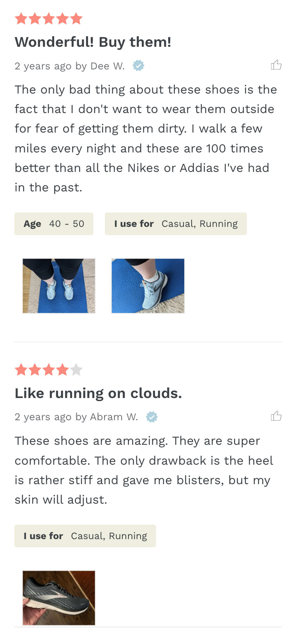Click the empty gray fifth star in Abram's rating
This screenshot has width=296, height=644.
point(76,370)
